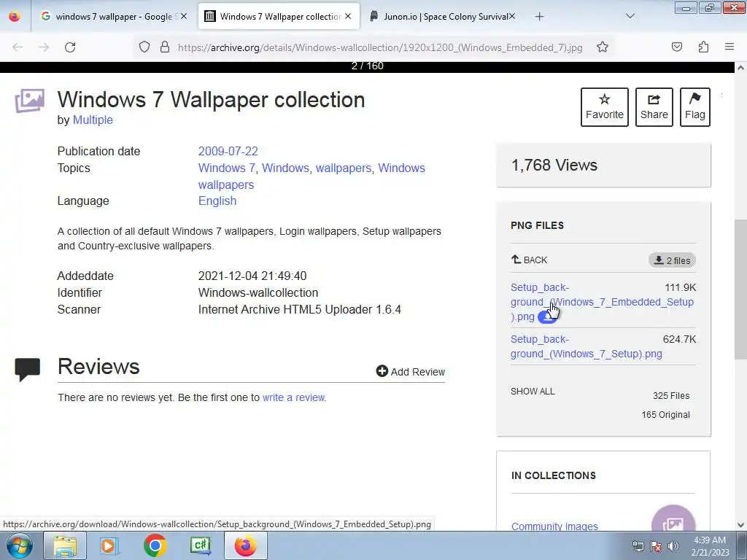747x560 pixels.
Task: Switch to the windows 7 wallpaper Google tab
Action: point(113,17)
